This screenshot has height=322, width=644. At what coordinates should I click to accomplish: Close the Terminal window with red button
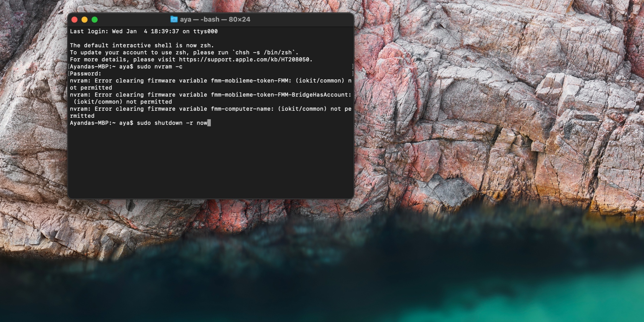pos(75,20)
